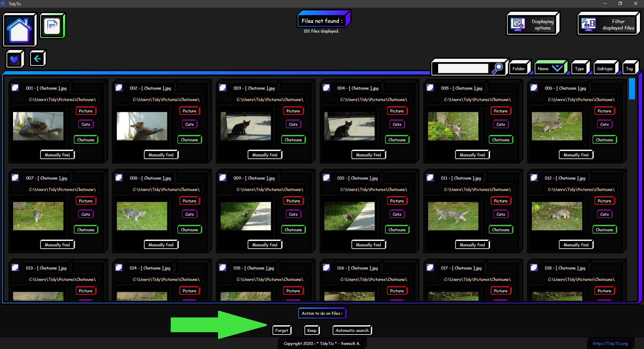This screenshot has height=349, width=644.
Task: Manually find file 006 - [ Chatoune ].jpg
Action: 576,155
